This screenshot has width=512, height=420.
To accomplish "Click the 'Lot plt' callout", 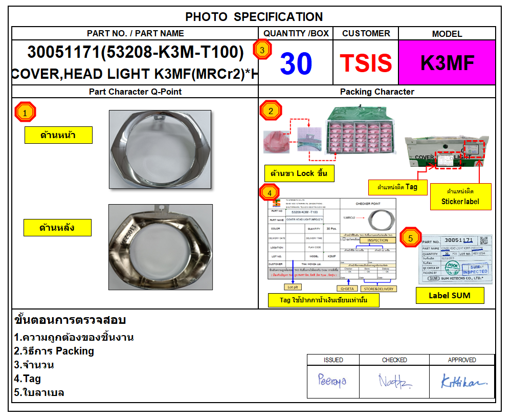I will [x=293, y=287].
